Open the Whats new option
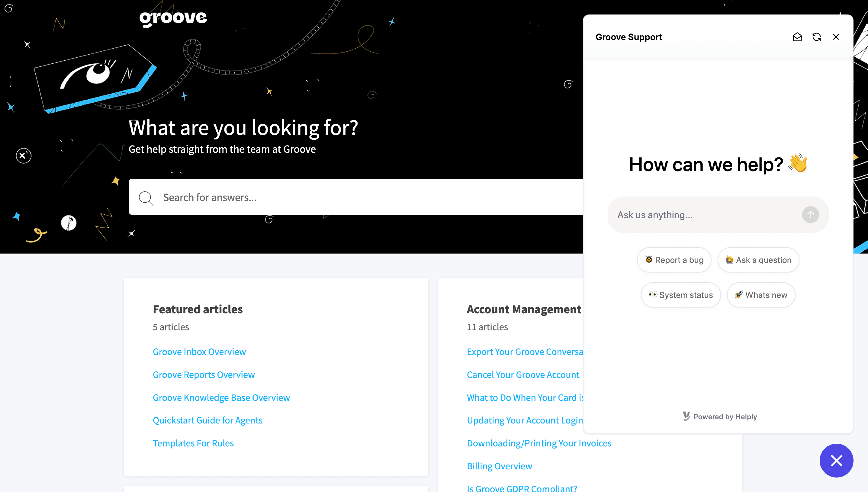The image size is (868, 492). 761,295
